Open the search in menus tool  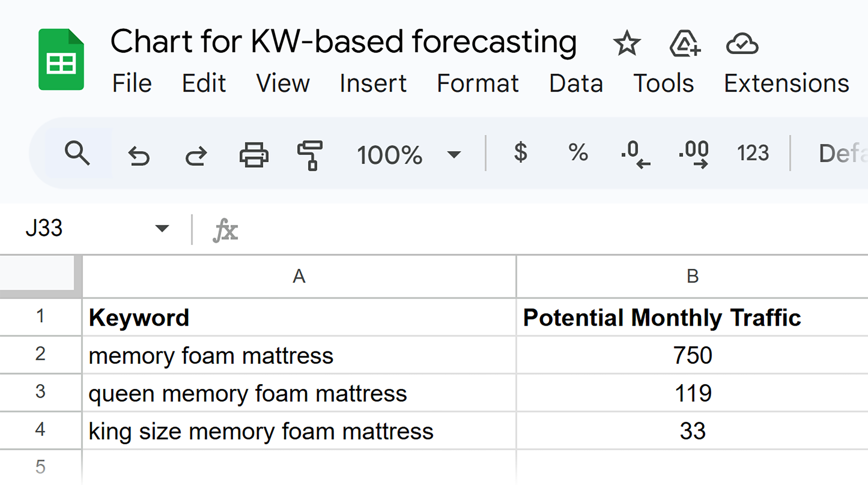(x=77, y=155)
